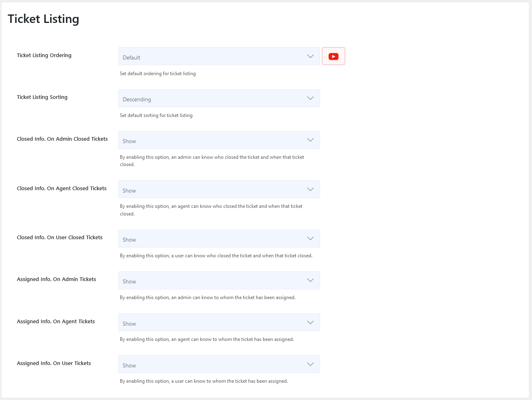Click chevron on Closed Info Agent Closed Tickets

click(x=310, y=189)
